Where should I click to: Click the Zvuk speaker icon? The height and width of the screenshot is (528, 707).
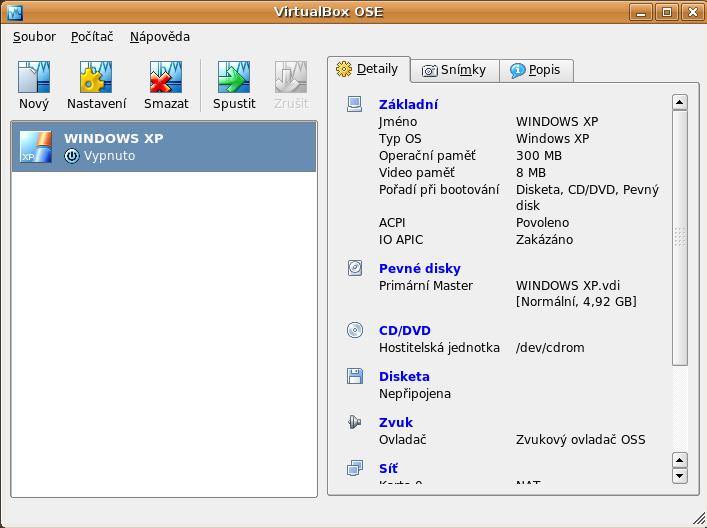(355, 422)
